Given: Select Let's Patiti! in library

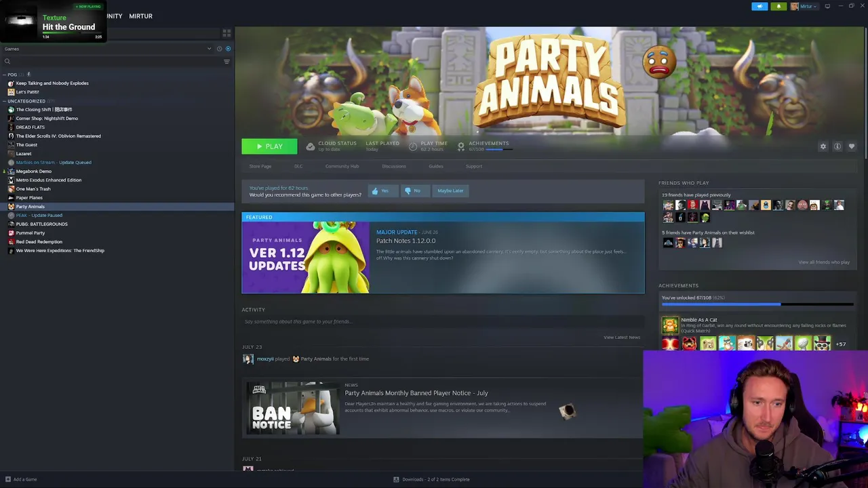Looking at the screenshot, I should [x=27, y=92].
